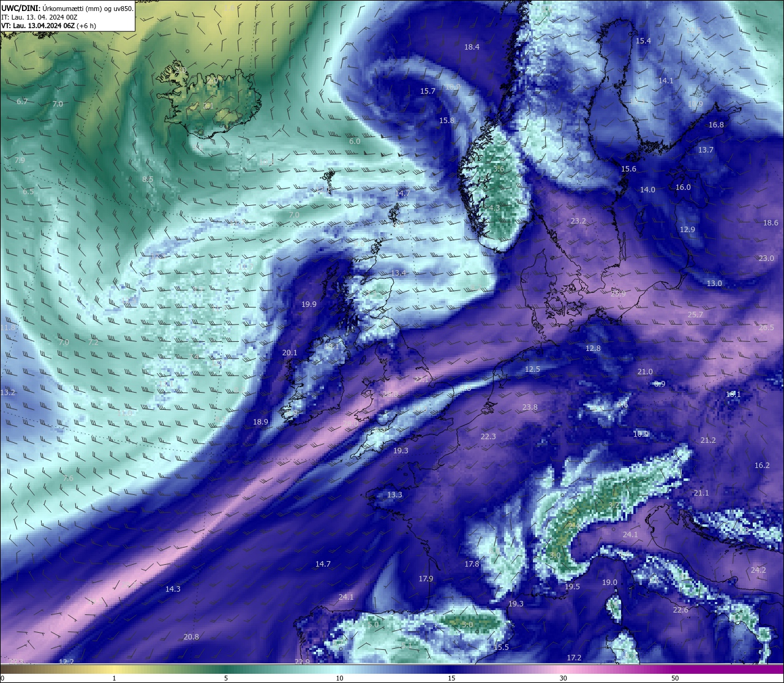784x683 pixels.
Task: Click the 14.3 value on the map
Action: [x=173, y=589]
